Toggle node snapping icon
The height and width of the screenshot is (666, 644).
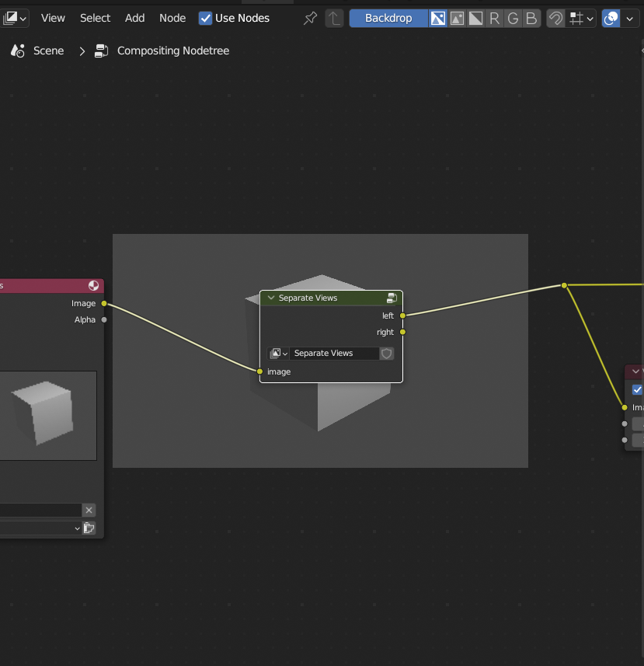(x=555, y=19)
